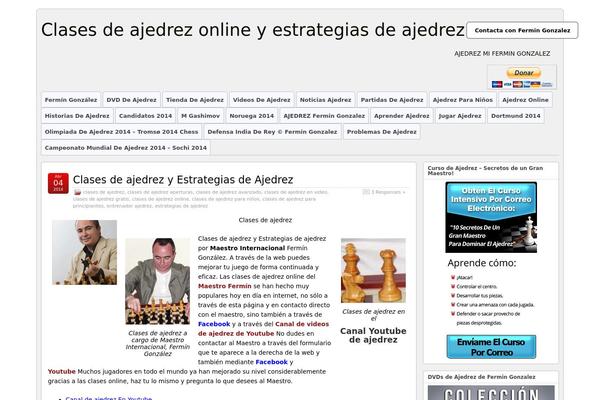This screenshot has width=600, height=400.
Task: Click 'DVDs de Ajedrez de Fermin Gonzalez' heading
Action: 481,377
